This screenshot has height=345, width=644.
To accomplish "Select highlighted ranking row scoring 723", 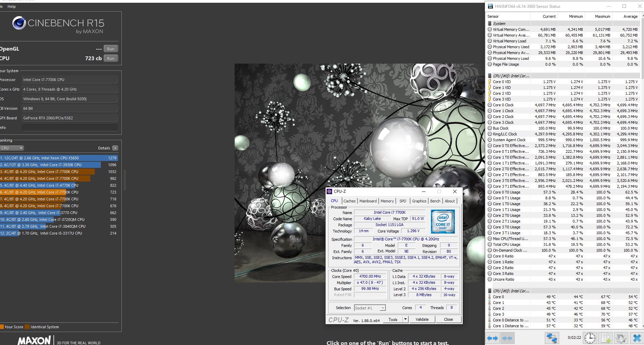I will pyautogui.click(x=59, y=192).
